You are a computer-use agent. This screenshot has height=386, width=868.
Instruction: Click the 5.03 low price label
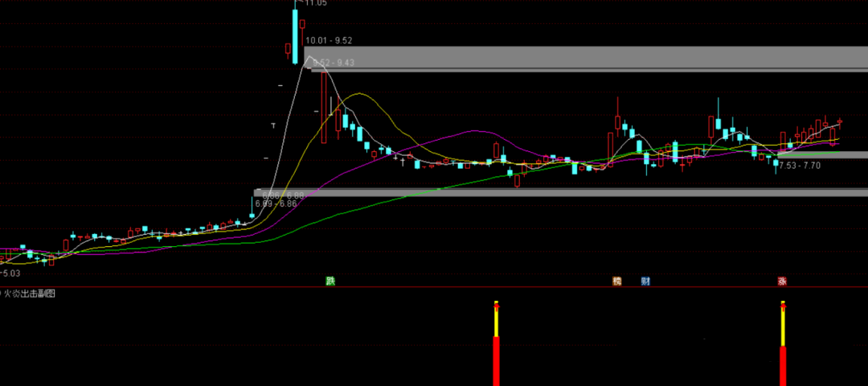13,273
